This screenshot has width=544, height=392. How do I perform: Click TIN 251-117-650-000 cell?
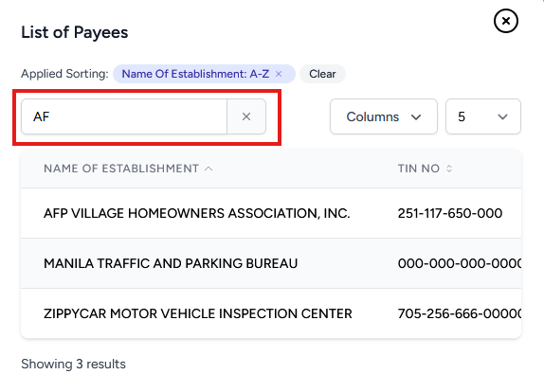tap(450, 213)
